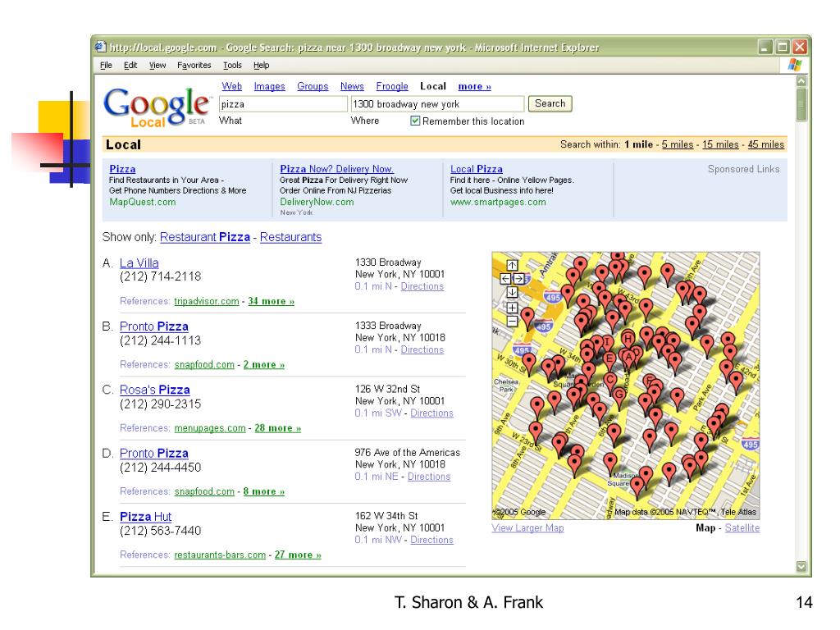The height and width of the screenshot is (630, 840).
Task: Open the Tools menu
Action: coord(232,66)
